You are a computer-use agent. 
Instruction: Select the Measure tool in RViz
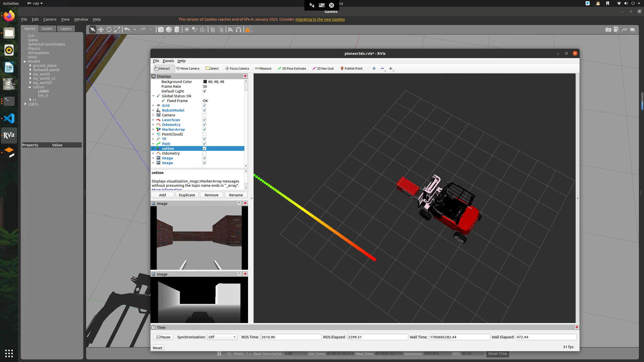click(x=263, y=68)
